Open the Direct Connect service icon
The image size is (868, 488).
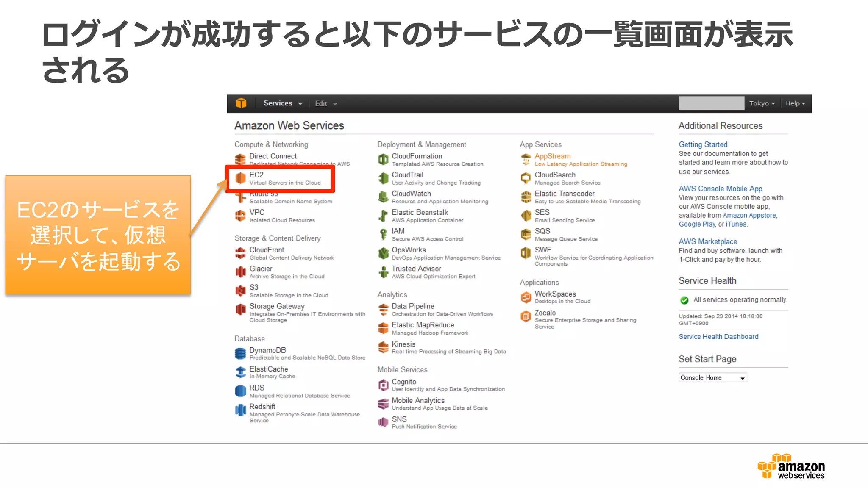tap(240, 159)
